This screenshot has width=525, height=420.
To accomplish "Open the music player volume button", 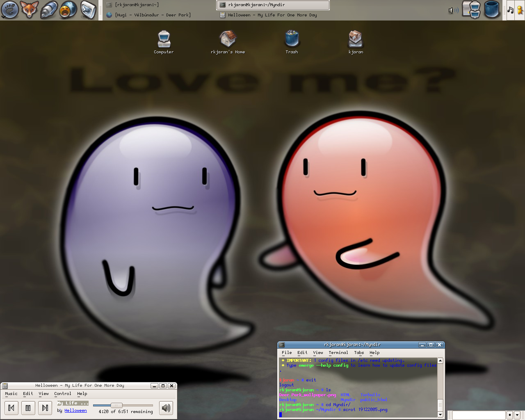I will 166,408.
